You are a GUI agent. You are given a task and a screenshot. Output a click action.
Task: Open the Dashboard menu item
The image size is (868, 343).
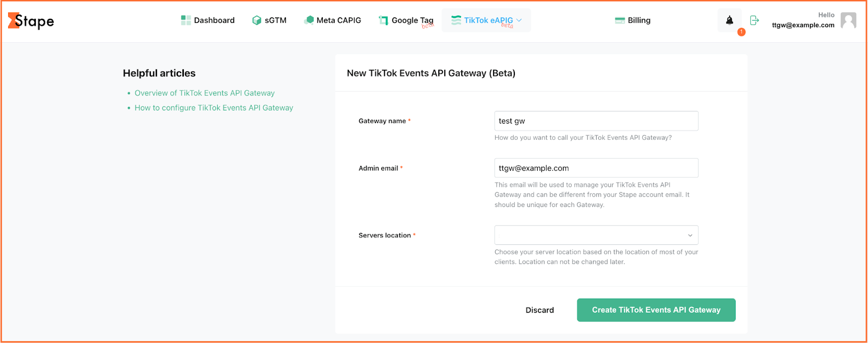click(208, 20)
